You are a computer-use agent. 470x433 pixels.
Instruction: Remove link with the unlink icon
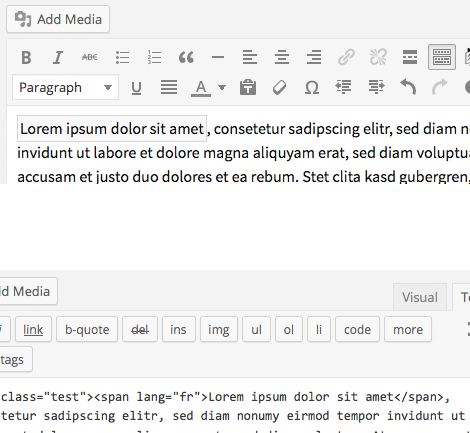click(378, 57)
